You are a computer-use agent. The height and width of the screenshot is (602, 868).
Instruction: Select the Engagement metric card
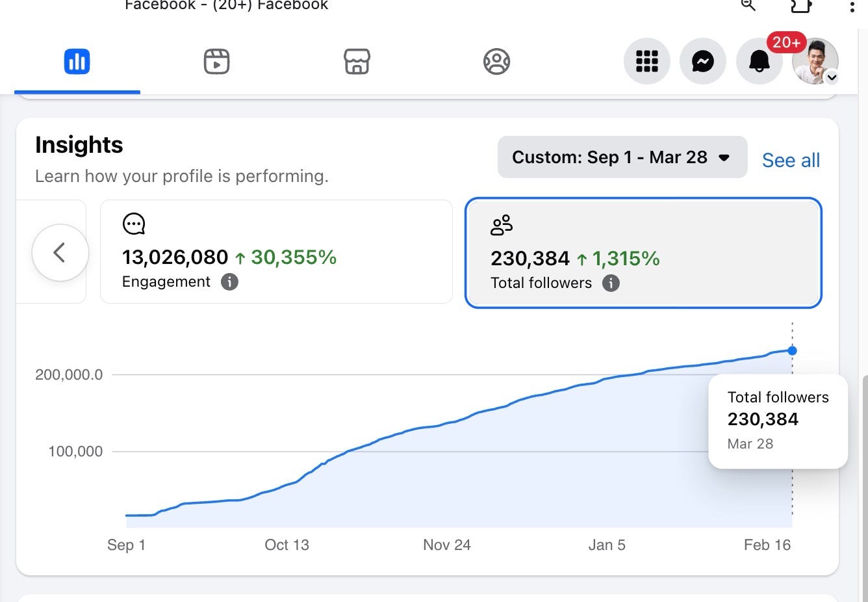click(x=276, y=252)
